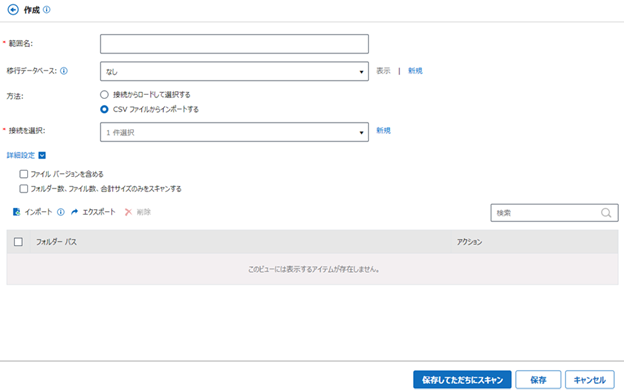Viewport: 624px width, 390px height.
Task: Toggle the フォルダー パス header select-all checkbox
Action: pyautogui.click(x=18, y=242)
